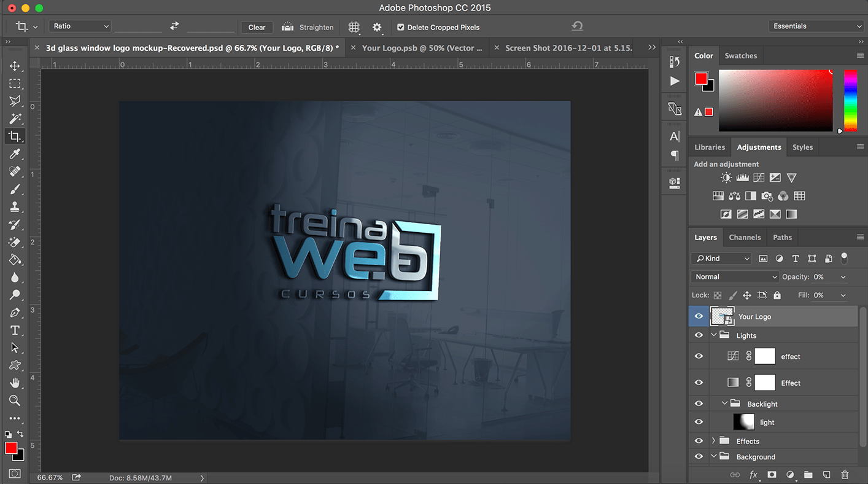Screen dimensions: 868x484
Task: Open the Kind layer filter dropdown
Action: [721, 259]
